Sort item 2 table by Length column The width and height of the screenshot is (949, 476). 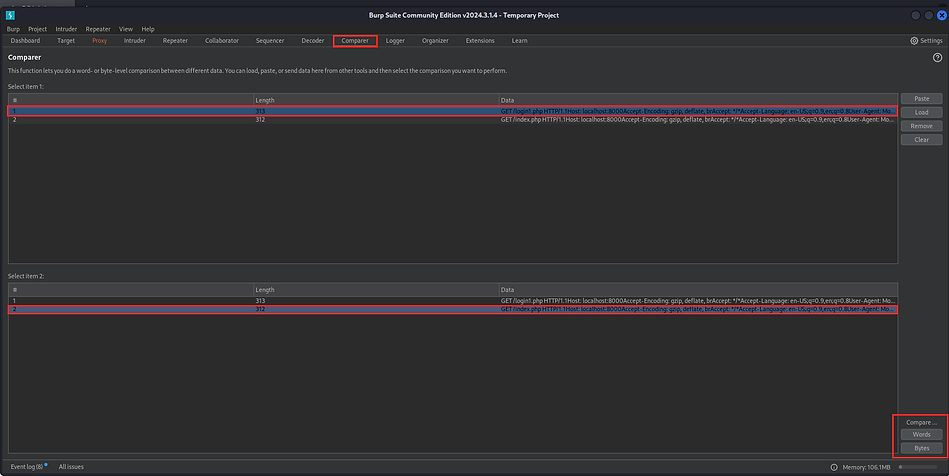click(375, 290)
